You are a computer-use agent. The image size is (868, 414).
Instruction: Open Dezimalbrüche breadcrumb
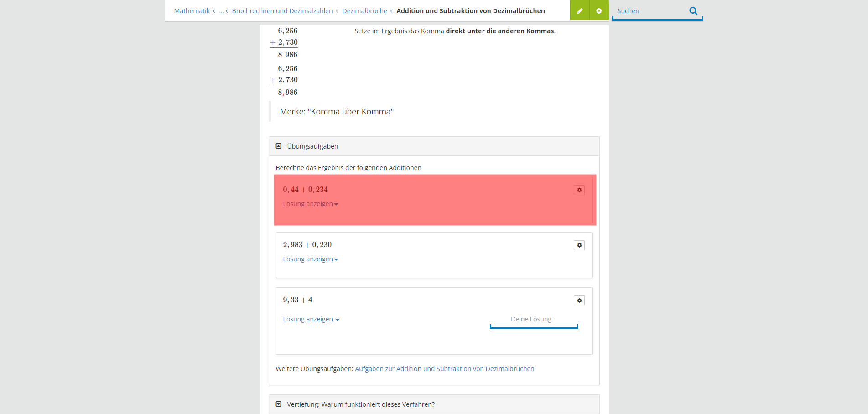coord(364,11)
